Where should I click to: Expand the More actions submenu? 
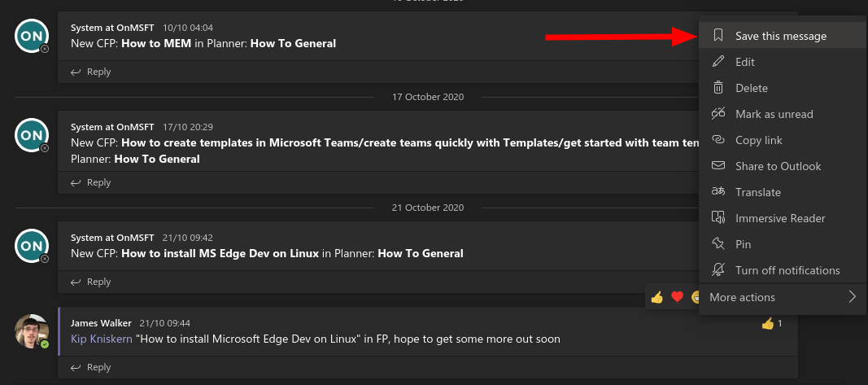[783, 297]
